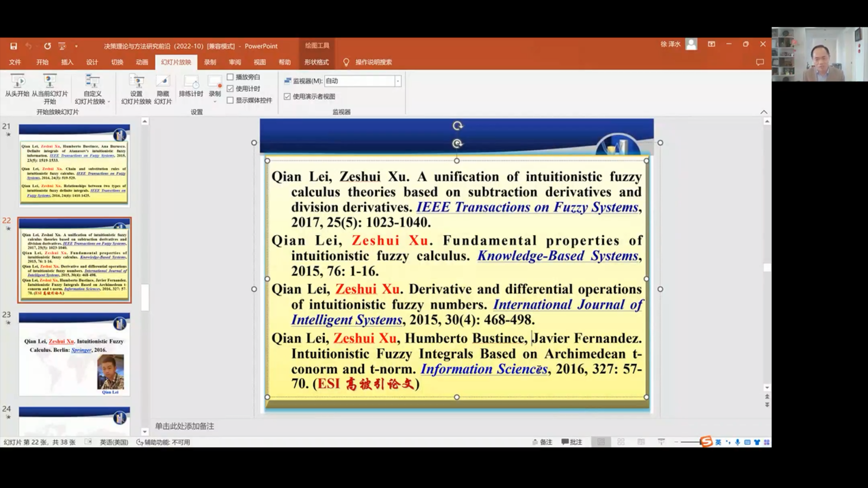Click the notes area '单击此处添加备注'
This screenshot has height=488, width=868.
pyautogui.click(x=184, y=426)
